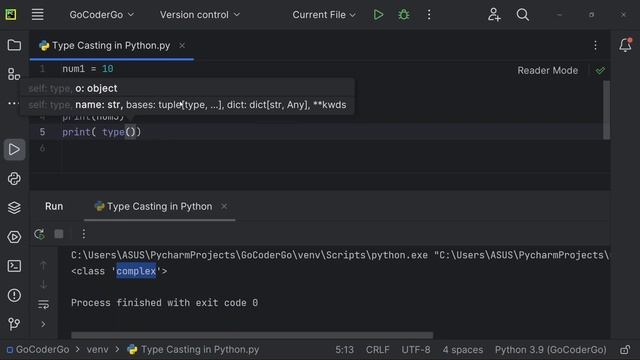Close the Type Casting in Python.py editor tab
This screenshot has width=640, height=360.
tap(182, 45)
